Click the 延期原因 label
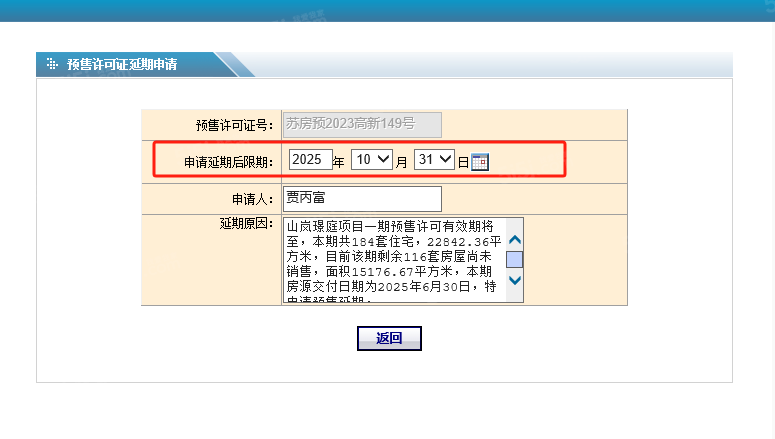The height and width of the screenshot is (439, 775). 246,224
